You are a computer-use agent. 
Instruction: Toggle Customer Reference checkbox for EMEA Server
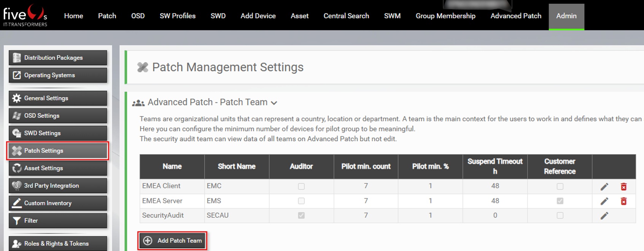coord(560,201)
